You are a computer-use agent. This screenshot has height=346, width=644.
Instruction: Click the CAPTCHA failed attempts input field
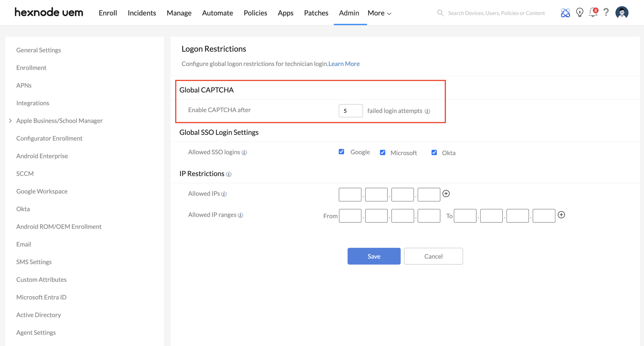[350, 111]
